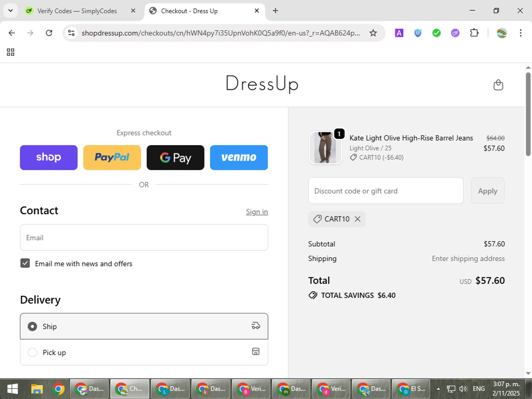Click the Kate Light Olive High-Rise Barrel Jeans title
Viewport: 532px width, 399px height.
[x=411, y=138]
